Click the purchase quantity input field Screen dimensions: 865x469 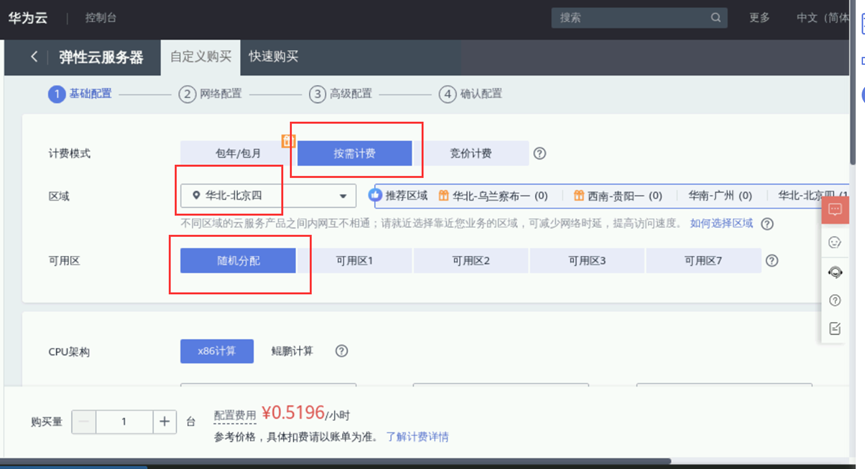coord(124,422)
